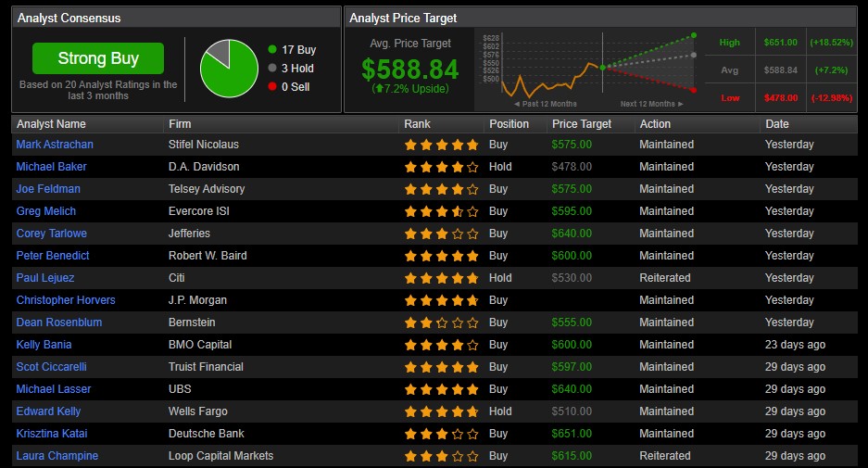Open Dean Rosenblum analyst link

click(59, 322)
